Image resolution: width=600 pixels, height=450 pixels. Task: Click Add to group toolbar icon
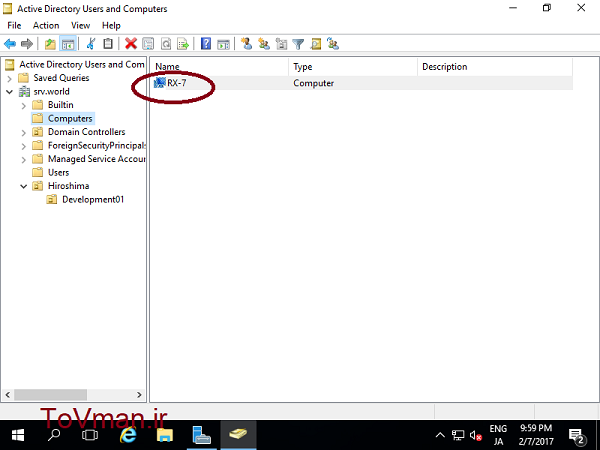pyautogui.click(x=333, y=44)
